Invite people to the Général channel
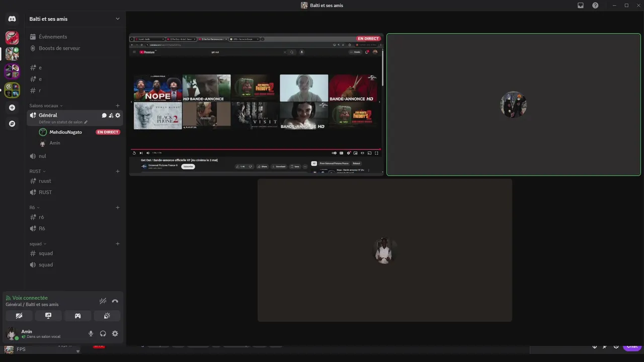This screenshot has width=644, height=362. (111, 116)
